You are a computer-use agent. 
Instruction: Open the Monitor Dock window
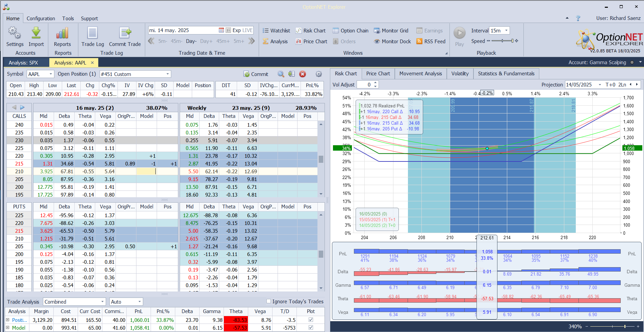pos(392,42)
